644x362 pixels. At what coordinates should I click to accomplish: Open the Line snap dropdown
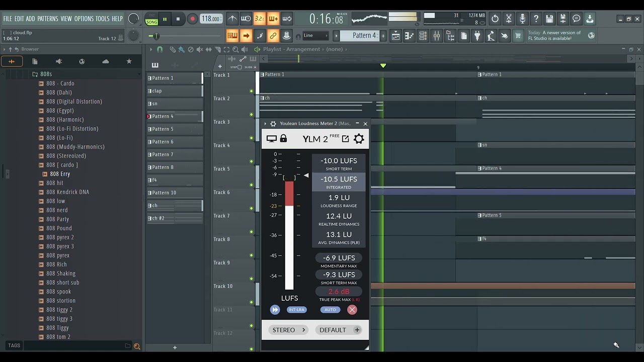point(315,36)
